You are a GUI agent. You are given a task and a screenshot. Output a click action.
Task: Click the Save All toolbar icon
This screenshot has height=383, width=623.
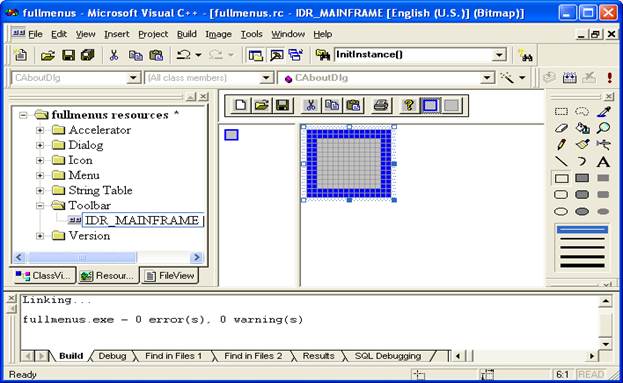click(x=88, y=55)
